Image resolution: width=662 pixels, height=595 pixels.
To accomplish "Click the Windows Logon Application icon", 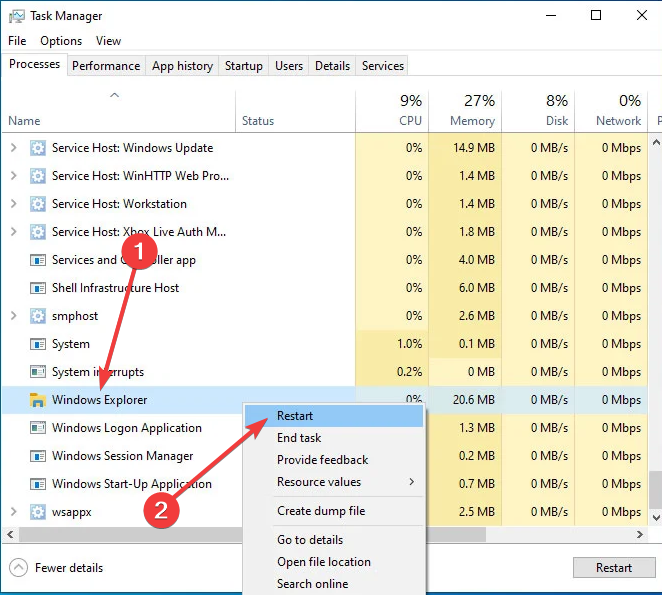I will pos(38,428).
